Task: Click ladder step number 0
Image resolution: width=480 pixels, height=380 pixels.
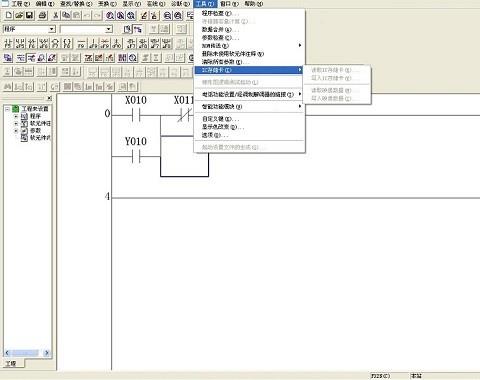Action: [x=107, y=113]
